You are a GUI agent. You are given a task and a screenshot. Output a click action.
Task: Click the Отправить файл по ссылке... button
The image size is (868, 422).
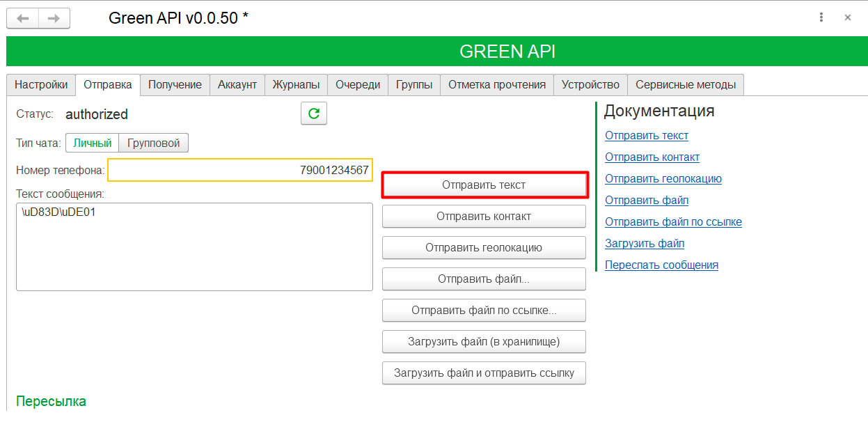tap(484, 311)
